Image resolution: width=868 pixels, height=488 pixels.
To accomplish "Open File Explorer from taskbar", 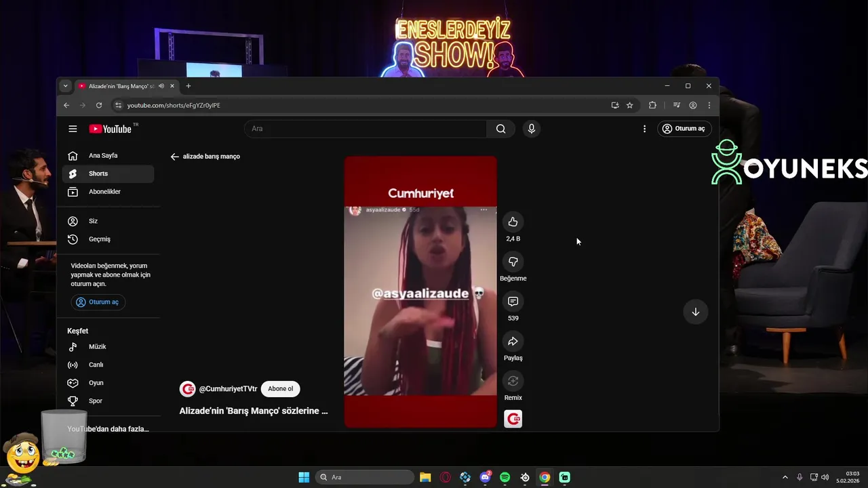I will coord(425,477).
